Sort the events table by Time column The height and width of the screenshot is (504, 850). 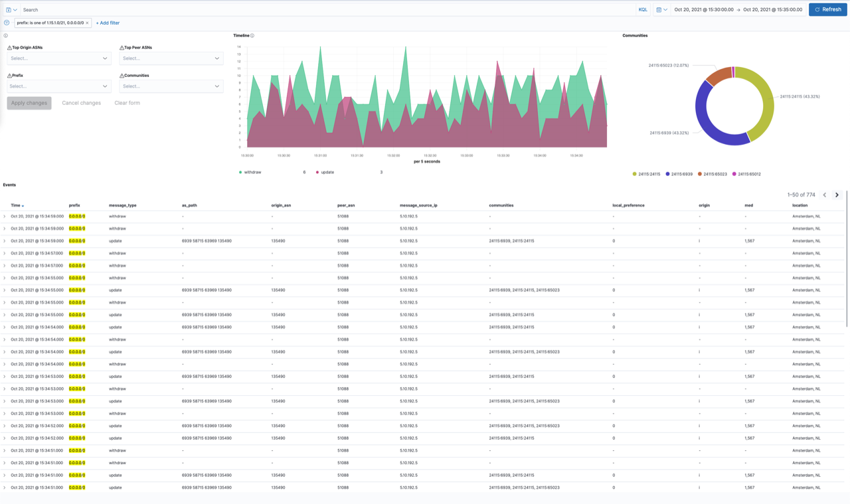pyautogui.click(x=16, y=205)
